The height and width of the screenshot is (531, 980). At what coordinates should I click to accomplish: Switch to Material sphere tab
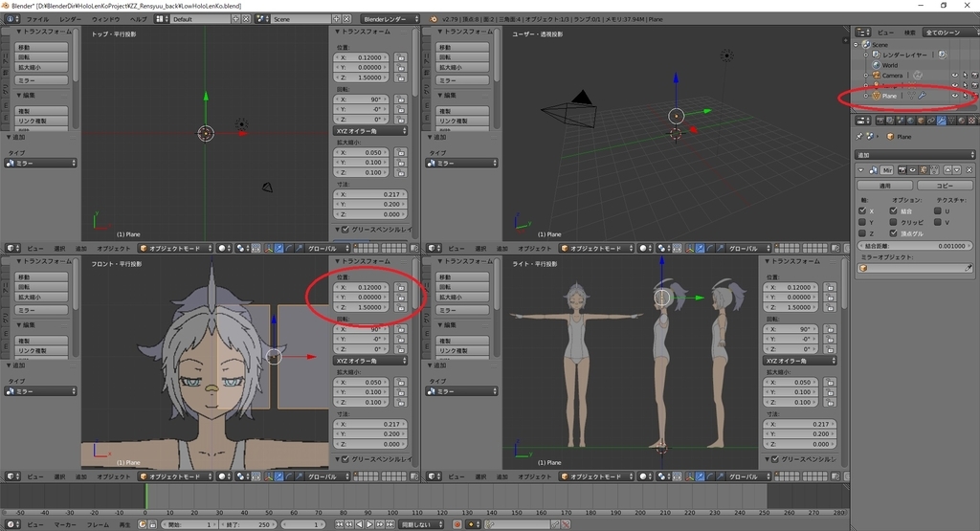pyautogui.click(x=961, y=121)
